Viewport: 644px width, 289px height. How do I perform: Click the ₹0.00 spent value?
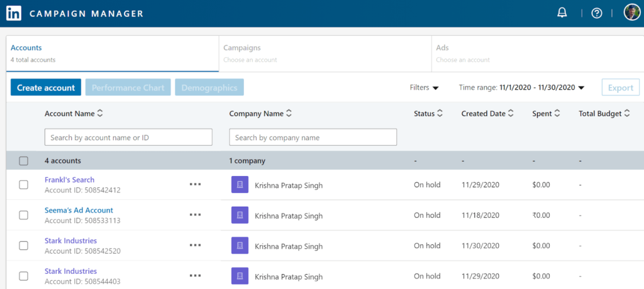click(541, 215)
